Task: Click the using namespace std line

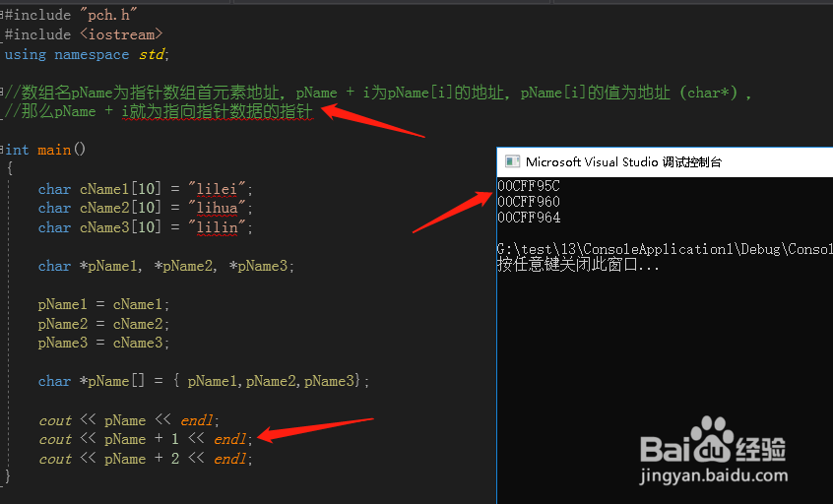Action: coord(87,54)
